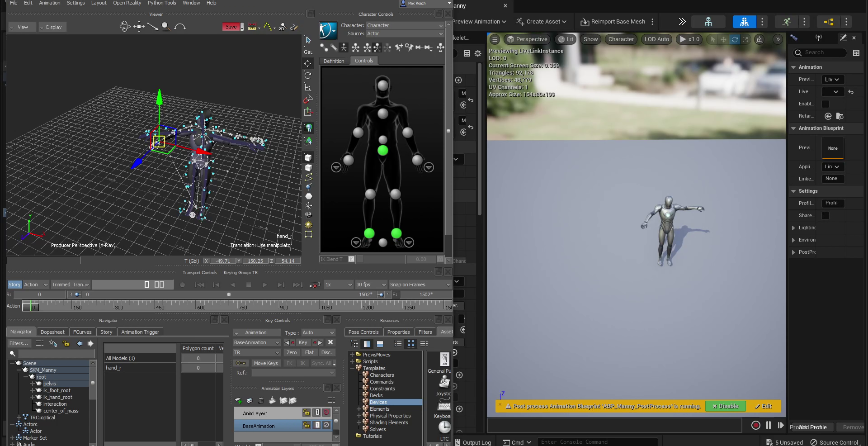Image resolution: width=868 pixels, height=446 pixels.
Task: Click the Scale transform tool icon
Action: [x=308, y=87]
